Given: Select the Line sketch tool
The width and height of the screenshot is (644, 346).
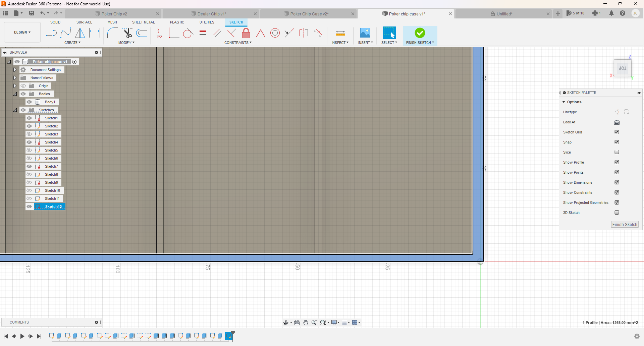Looking at the screenshot, I should point(51,33).
